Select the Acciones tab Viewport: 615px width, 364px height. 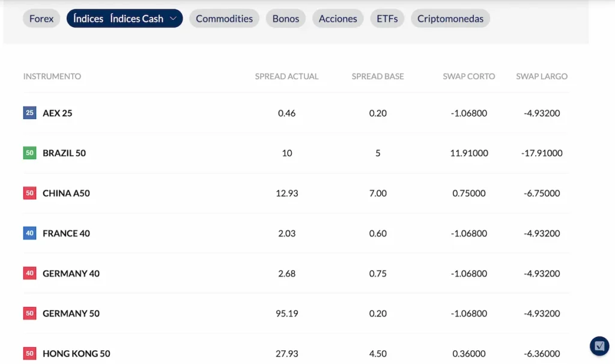coord(338,18)
